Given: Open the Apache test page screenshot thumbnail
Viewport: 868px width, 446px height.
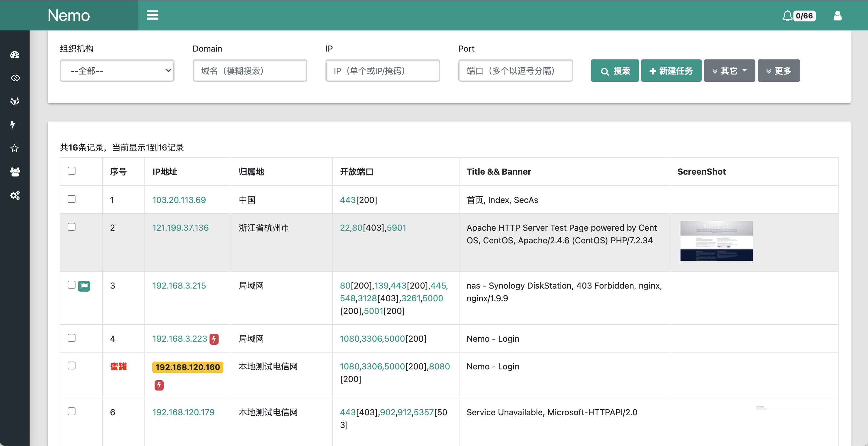Looking at the screenshot, I should (716, 241).
